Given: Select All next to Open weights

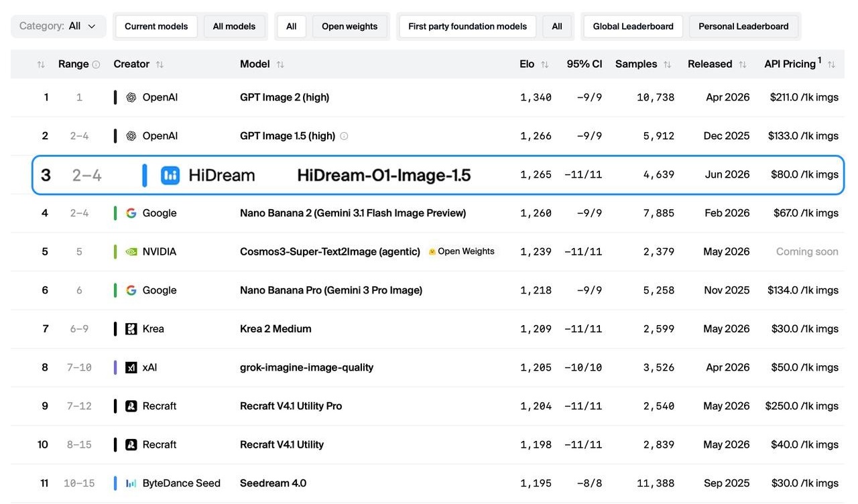Looking at the screenshot, I should click(x=291, y=26).
